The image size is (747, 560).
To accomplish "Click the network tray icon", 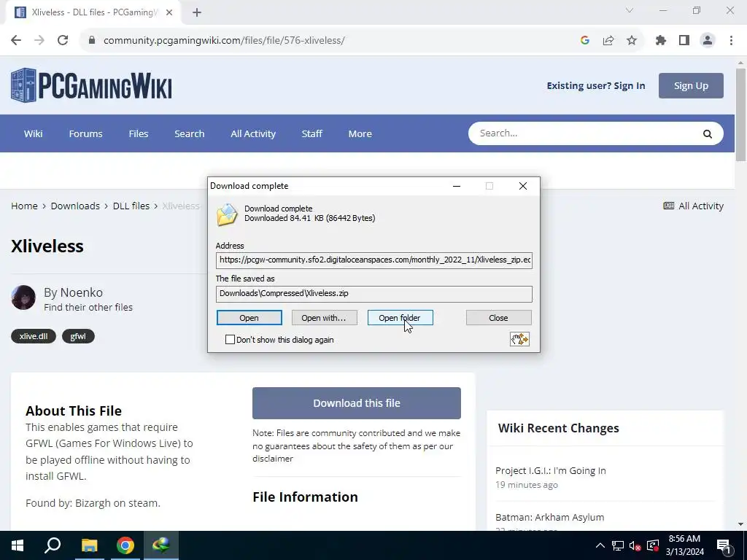I will [618, 545].
